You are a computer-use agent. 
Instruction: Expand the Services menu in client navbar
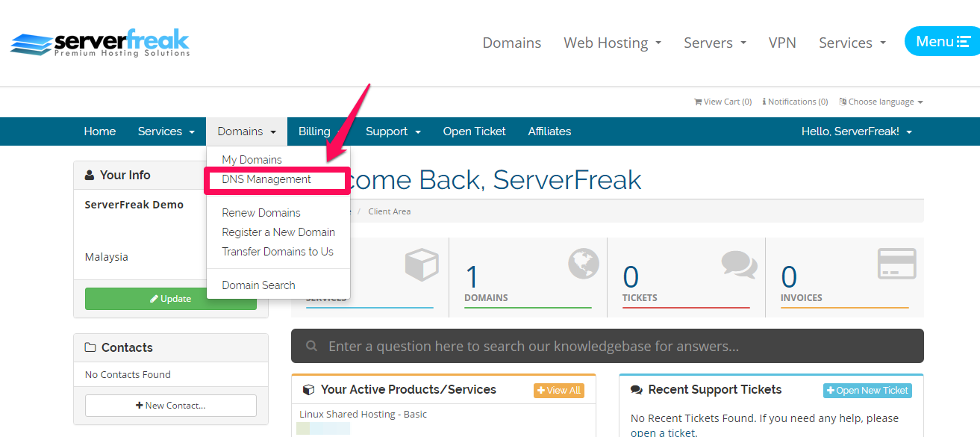point(166,131)
